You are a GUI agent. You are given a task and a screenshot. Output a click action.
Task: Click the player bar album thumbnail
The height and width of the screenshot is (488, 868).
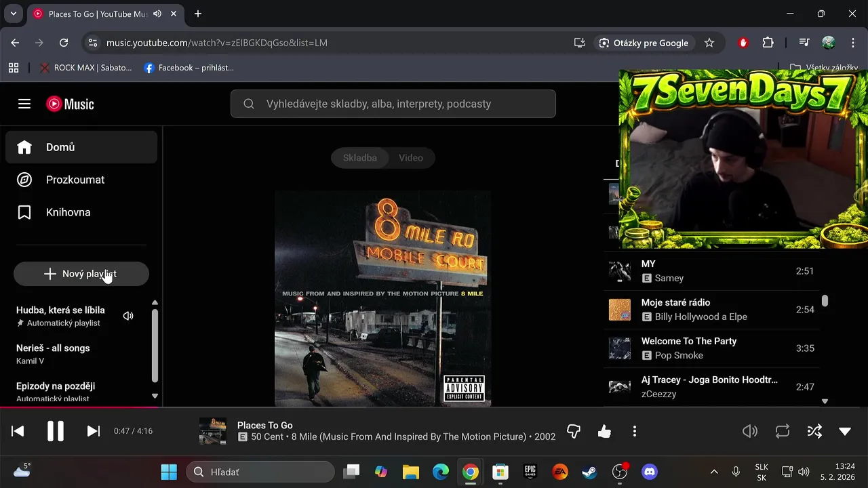click(213, 431)
